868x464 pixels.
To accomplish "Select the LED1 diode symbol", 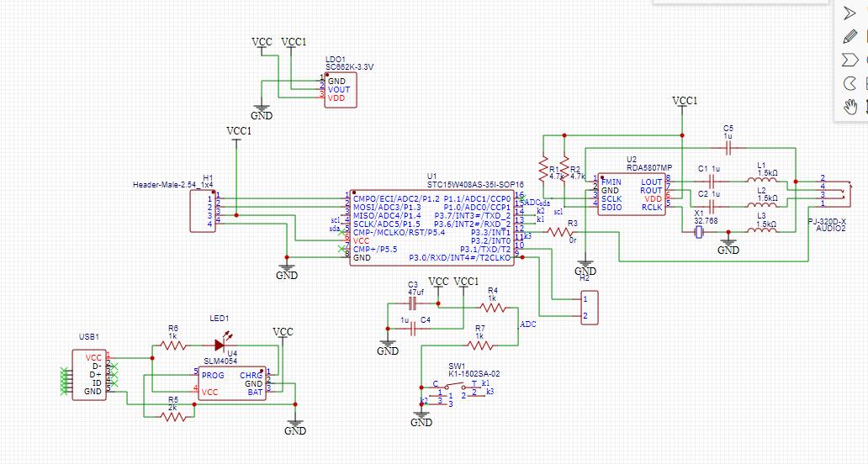I will (220, 344).
